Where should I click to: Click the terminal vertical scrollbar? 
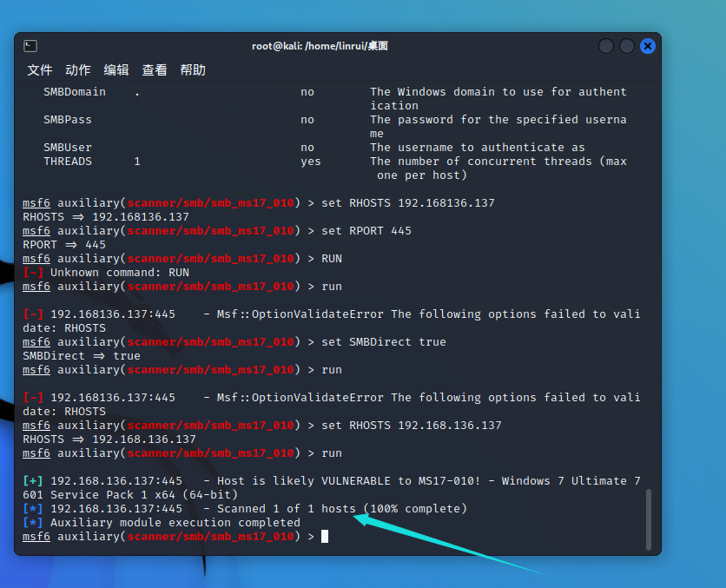coord(648,519)
